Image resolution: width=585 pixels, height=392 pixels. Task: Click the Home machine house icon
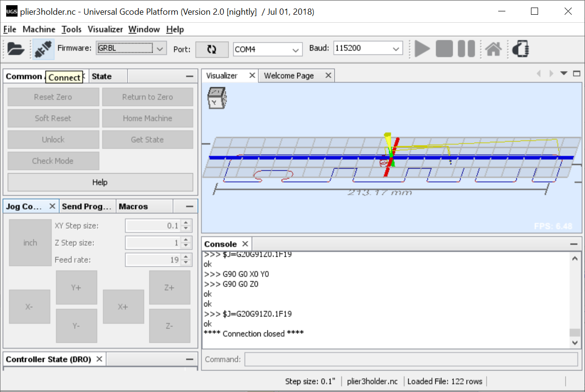click(494, 48)
